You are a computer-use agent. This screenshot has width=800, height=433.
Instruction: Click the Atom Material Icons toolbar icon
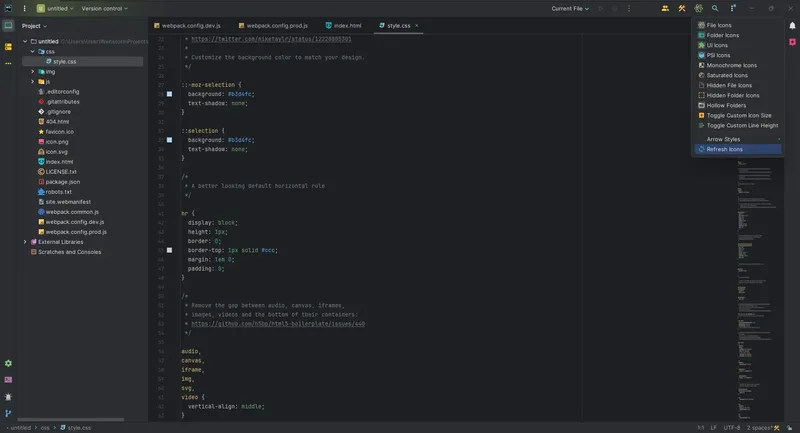point(699,8)
